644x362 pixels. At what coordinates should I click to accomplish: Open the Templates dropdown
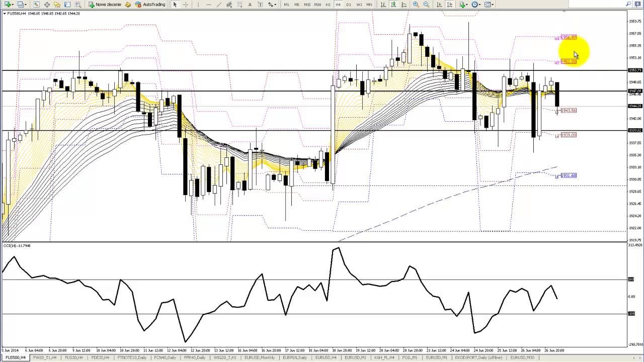click(489, 5)
